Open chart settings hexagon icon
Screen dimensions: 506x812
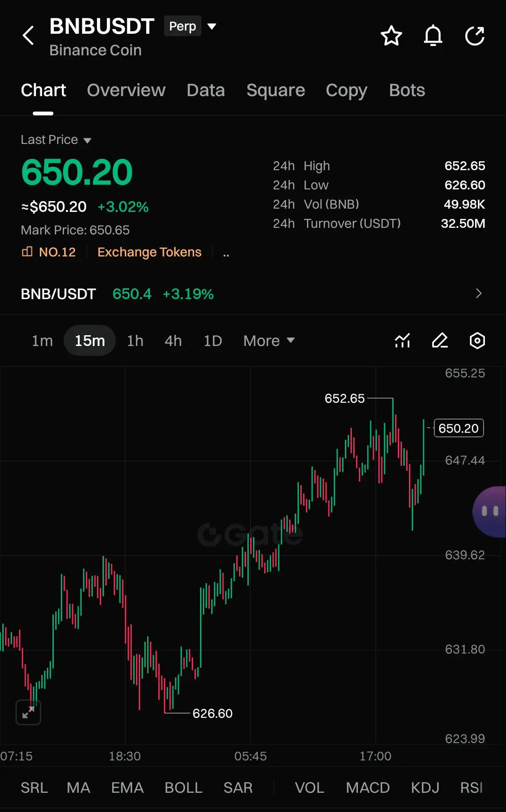click(x=477, y=340)
